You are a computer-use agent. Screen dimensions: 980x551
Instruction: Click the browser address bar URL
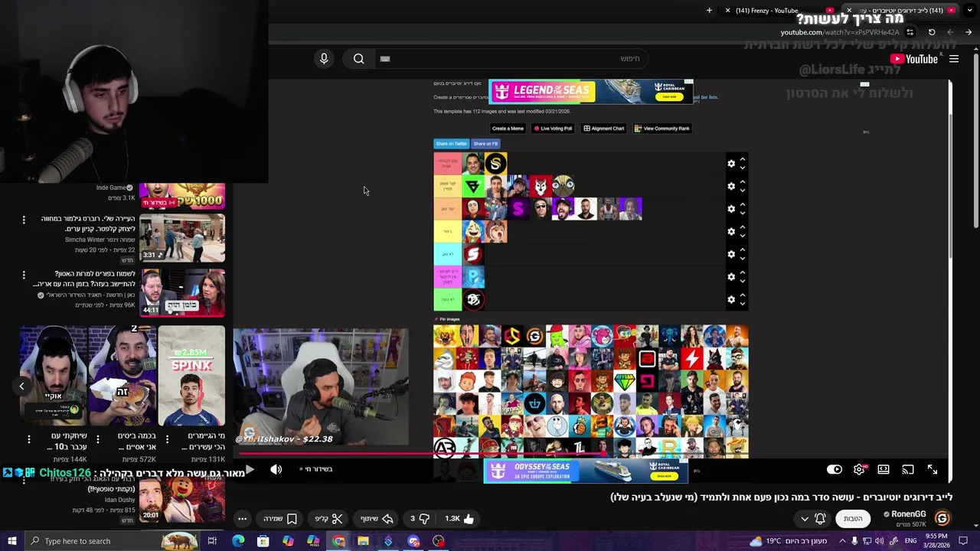840,32
